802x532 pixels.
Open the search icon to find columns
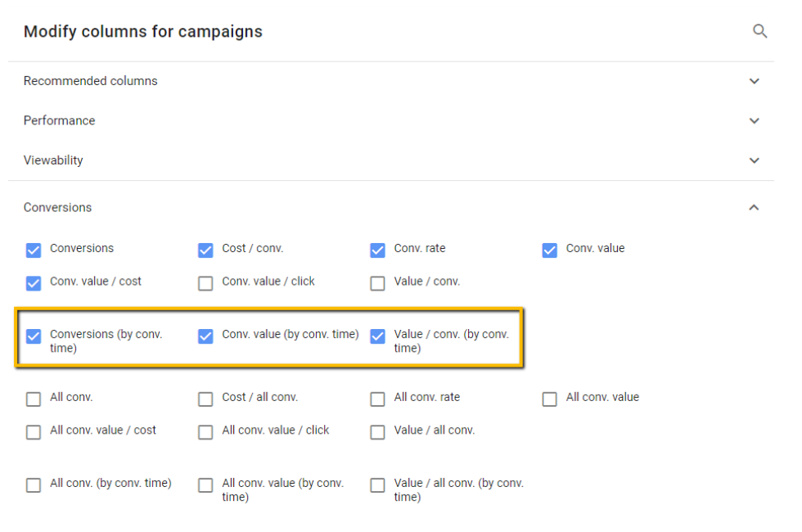[x=760, y=31]
